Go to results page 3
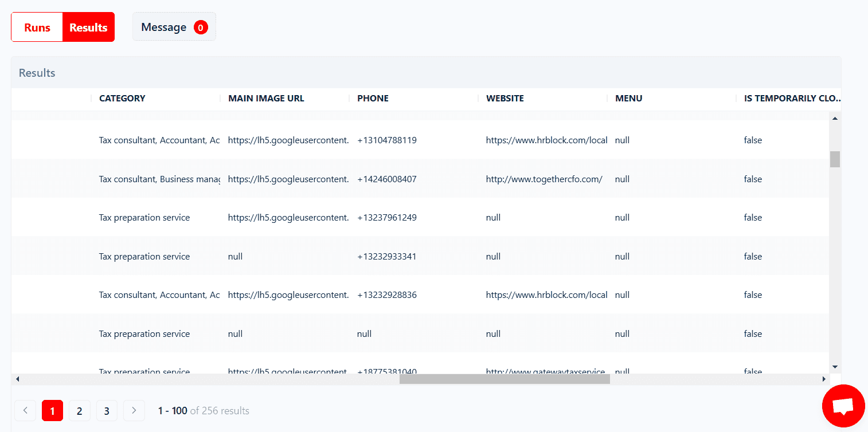 click(x=107, y=410)
